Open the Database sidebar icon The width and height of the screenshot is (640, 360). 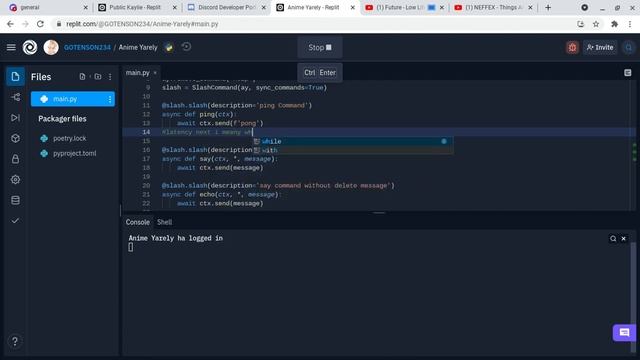15,200
